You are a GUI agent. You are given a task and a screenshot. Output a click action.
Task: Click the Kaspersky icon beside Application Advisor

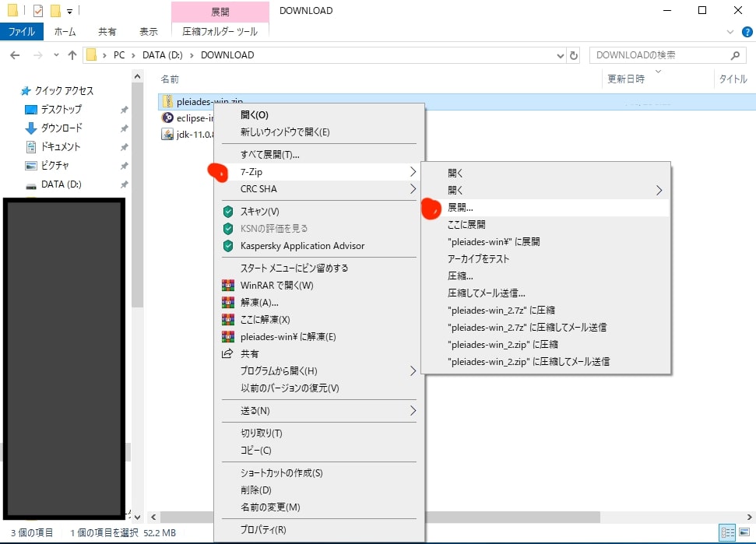[228, 246]
